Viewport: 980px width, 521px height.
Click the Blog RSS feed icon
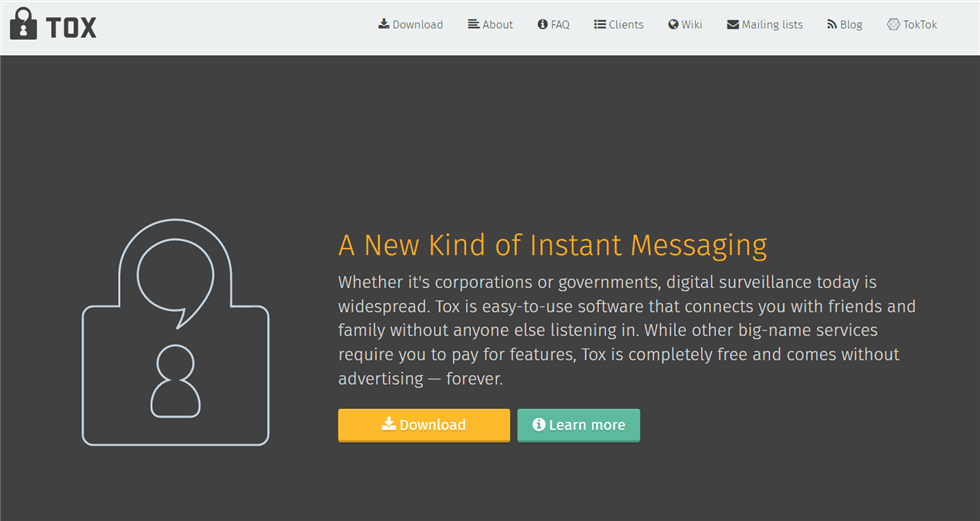pos(832,24)
